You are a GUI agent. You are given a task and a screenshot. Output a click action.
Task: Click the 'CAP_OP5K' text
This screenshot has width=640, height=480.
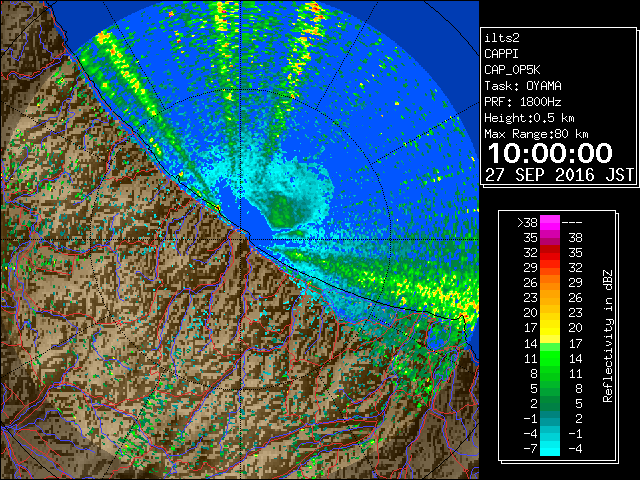coord(512,70)
